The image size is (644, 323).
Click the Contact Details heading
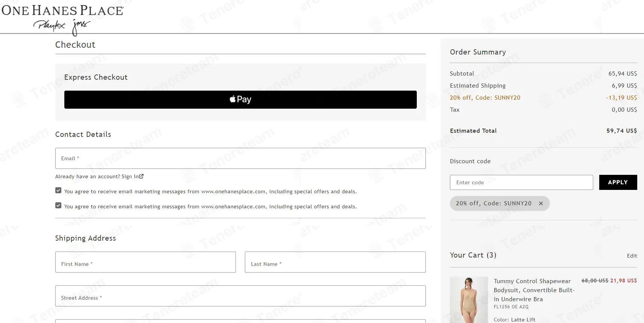tap(83, 135)
